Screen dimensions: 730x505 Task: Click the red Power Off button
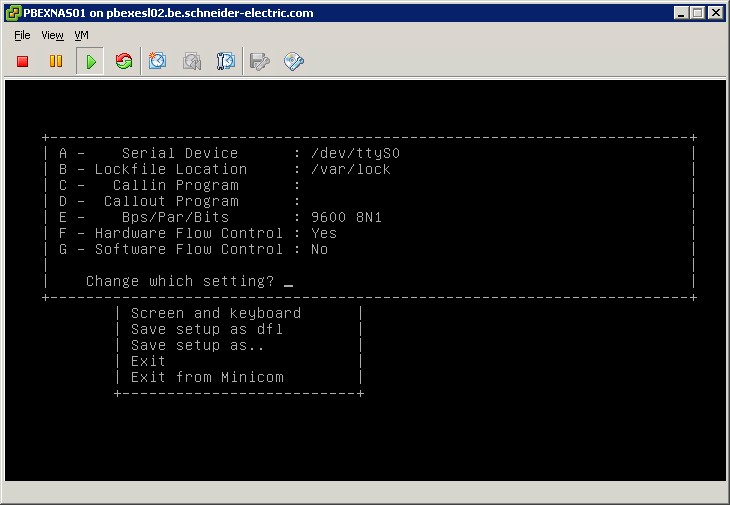pyautogui.click(x=23, y=62)
